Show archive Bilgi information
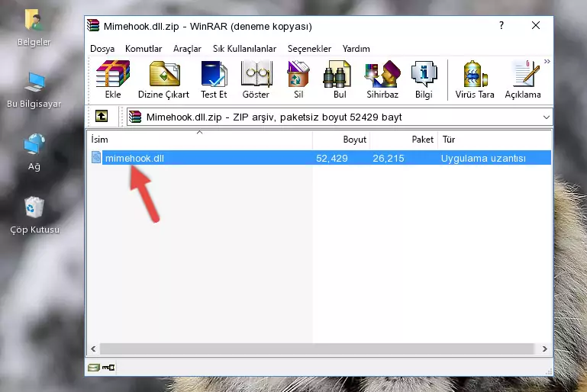The image size is (587, 392). (x=424, y=79)
